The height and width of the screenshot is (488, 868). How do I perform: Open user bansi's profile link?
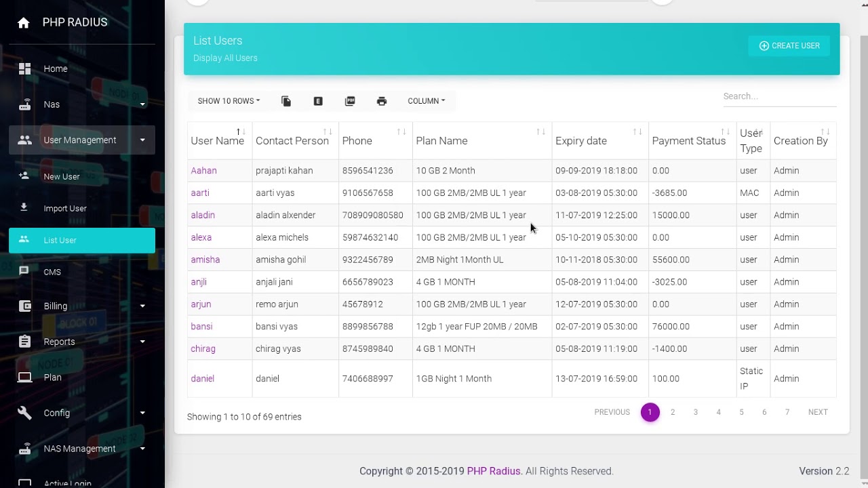[201, 327]
